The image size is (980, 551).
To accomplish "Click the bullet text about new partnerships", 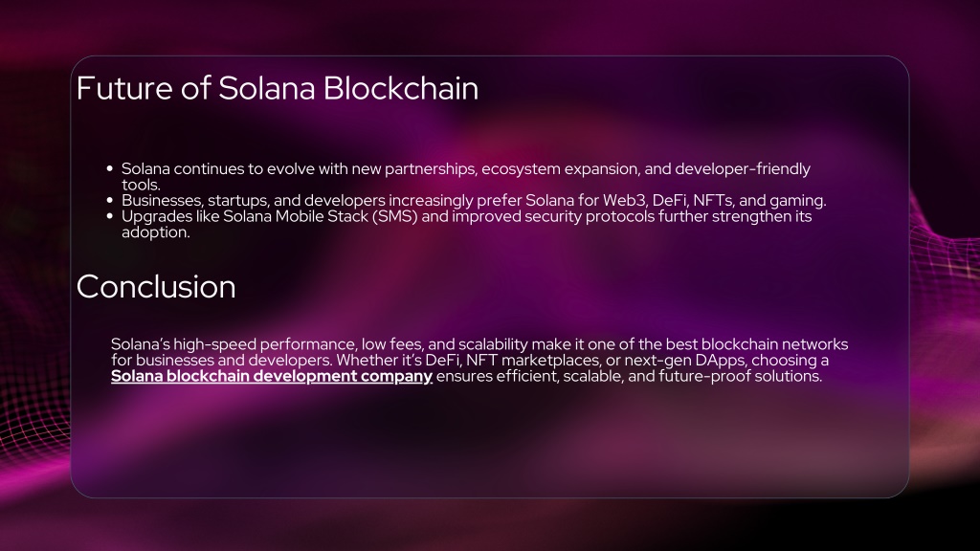I will (466, 177).
